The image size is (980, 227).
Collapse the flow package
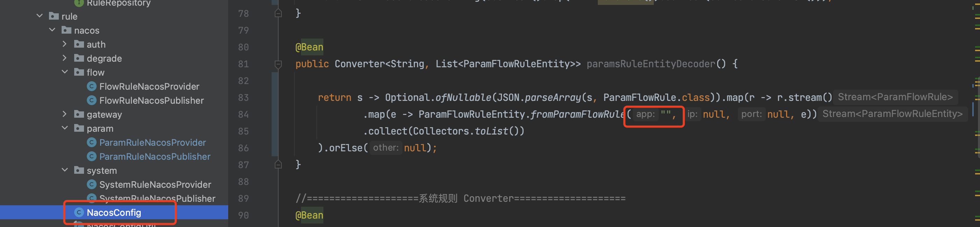tap(65, 72)
